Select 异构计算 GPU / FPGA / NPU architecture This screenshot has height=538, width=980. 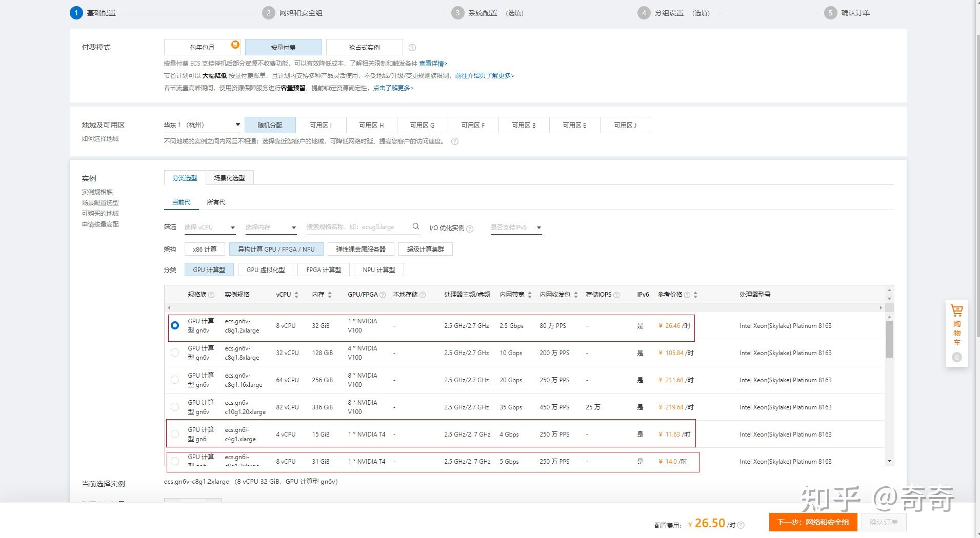point(276,249)
